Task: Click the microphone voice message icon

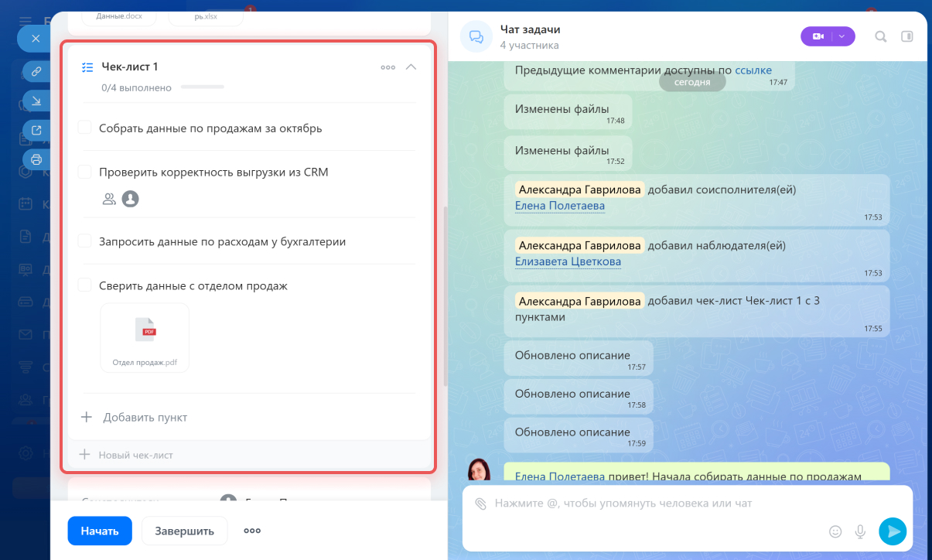Action: click(x=860, y=531)
